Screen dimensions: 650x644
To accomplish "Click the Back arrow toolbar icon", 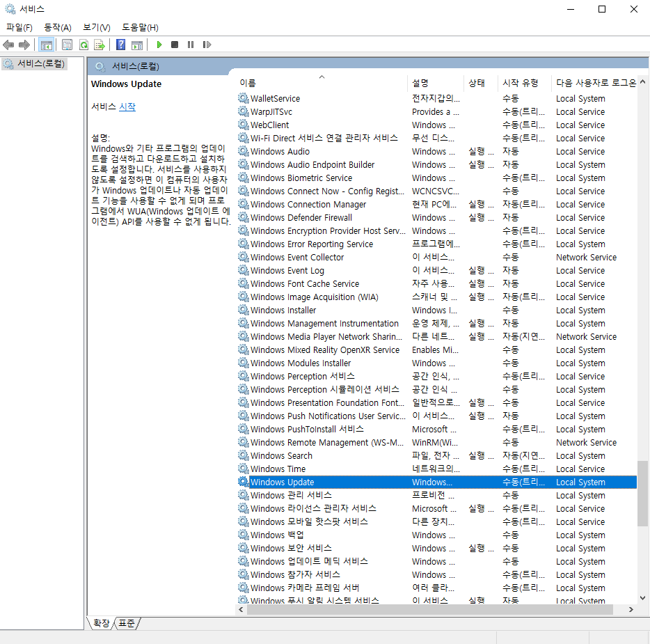I will tap(8, 45).
